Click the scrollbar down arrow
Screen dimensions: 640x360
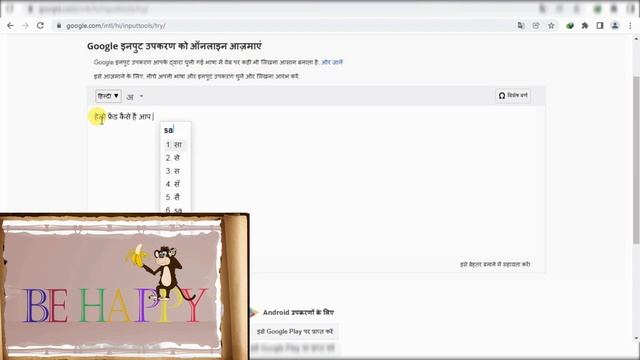coord(636,338)
